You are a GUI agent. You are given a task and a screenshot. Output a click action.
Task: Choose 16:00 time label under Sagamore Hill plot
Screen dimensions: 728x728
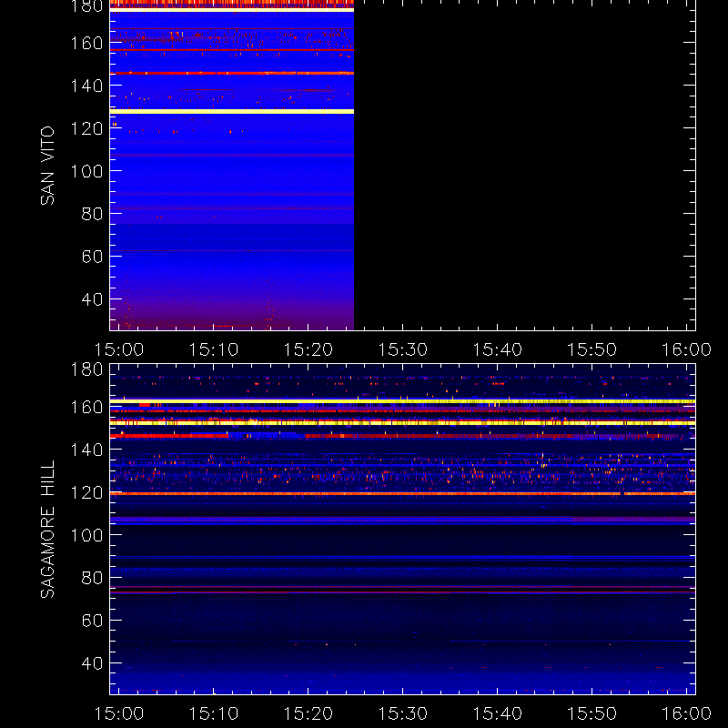click(686, 713)
